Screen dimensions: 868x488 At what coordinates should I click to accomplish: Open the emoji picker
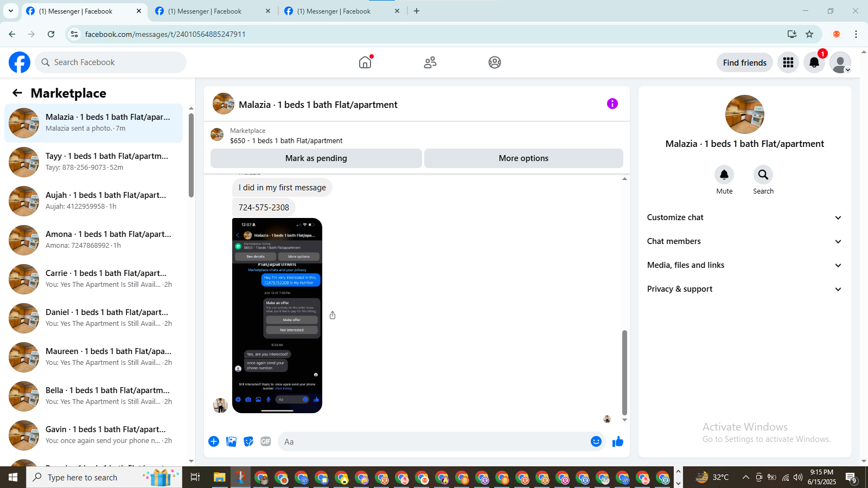pyautogui.click(x=596, y=441)
